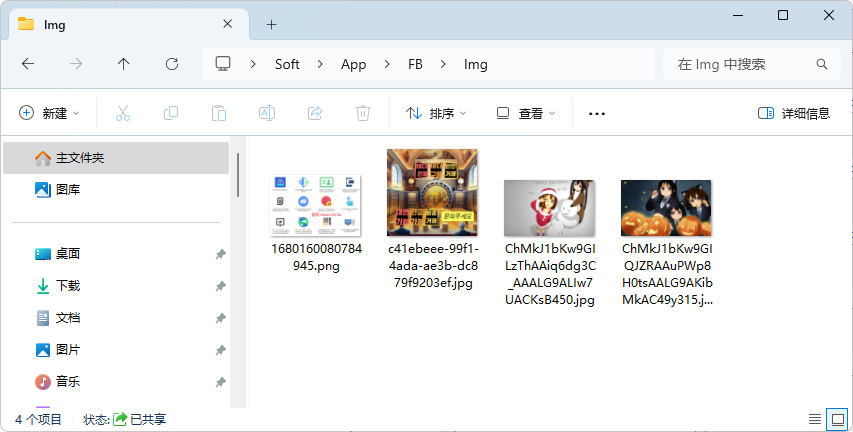Select thumbnail of 1680160080784945.png
Image resolution: width=853 pixels, height=432 pixels.
[x=316, y=205]
